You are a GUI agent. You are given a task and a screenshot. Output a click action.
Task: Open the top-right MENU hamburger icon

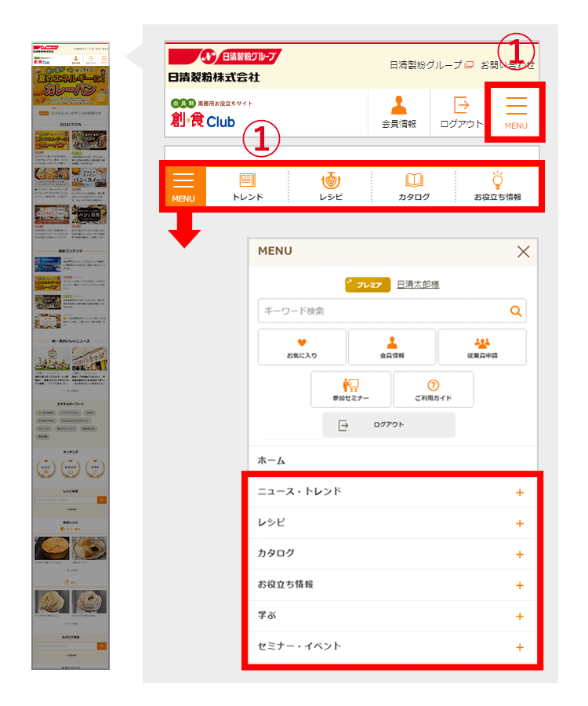point(516,111)
